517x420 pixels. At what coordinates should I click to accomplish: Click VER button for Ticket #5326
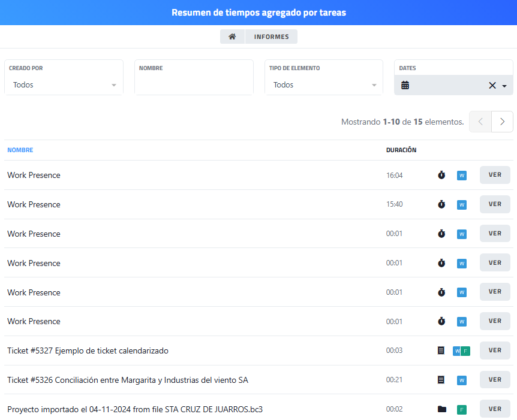pyautogui.click(x=495, y=379)
